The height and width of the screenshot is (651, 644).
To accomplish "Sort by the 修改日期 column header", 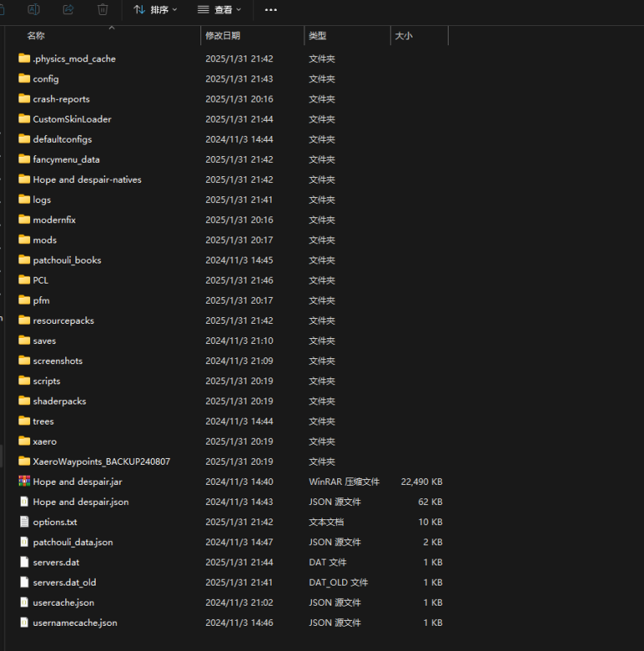I will tap(223, 36).
